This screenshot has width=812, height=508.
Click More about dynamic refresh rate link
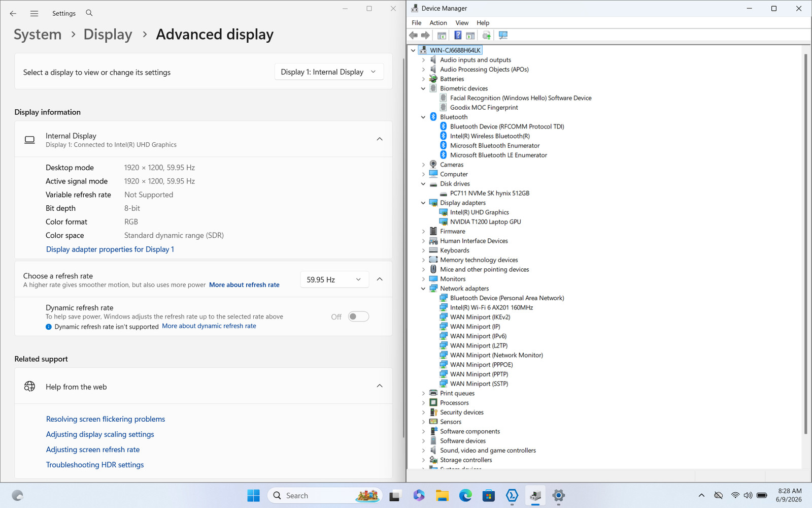[209, 326]
